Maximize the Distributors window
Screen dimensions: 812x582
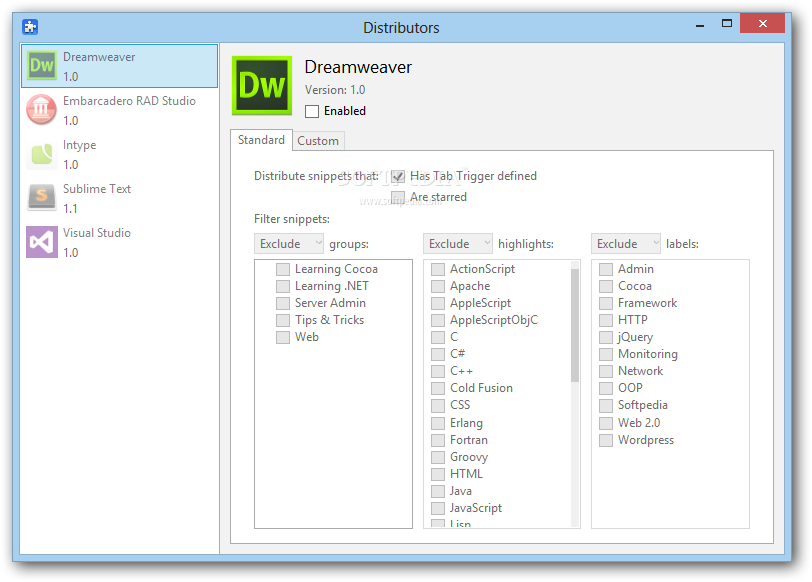(x=727, y=24)
